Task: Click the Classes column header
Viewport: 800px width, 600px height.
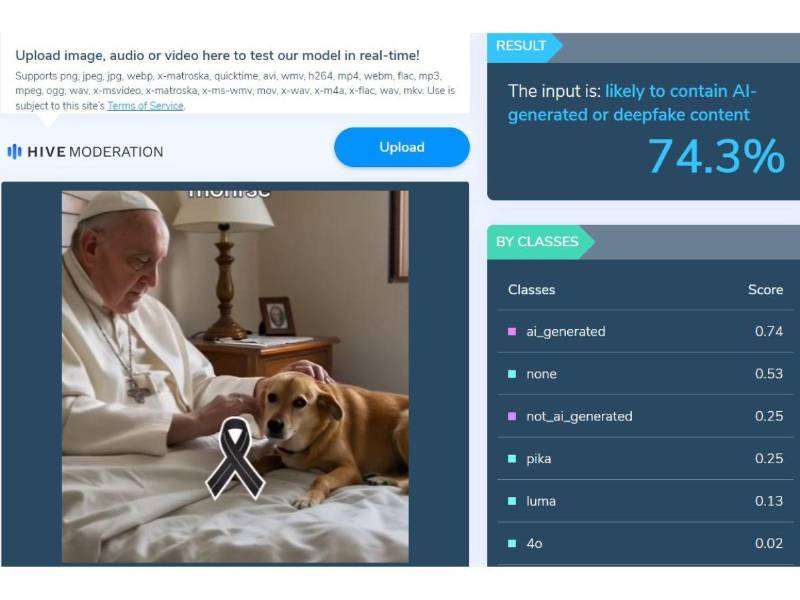Action: coord(531,289)
